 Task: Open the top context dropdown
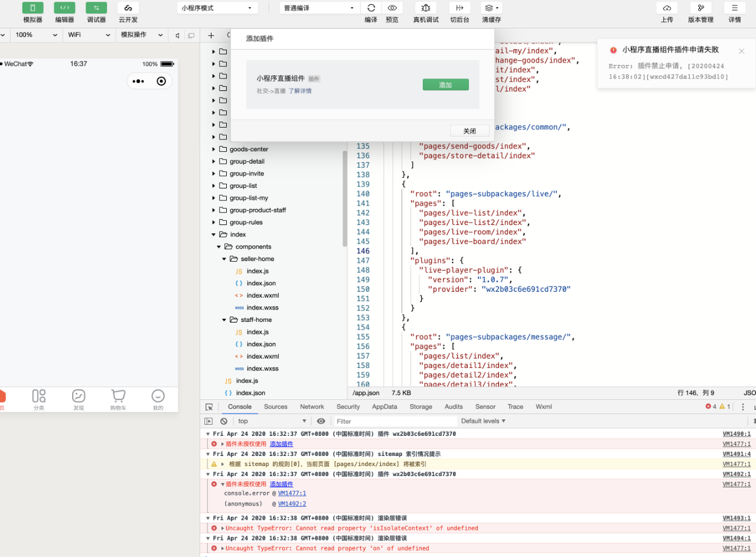tap(272, 421)
